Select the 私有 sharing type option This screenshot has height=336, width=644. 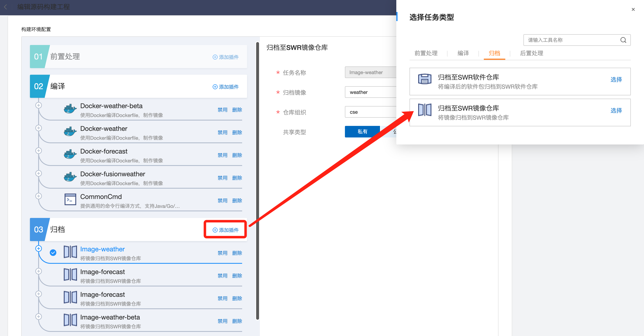362,131
